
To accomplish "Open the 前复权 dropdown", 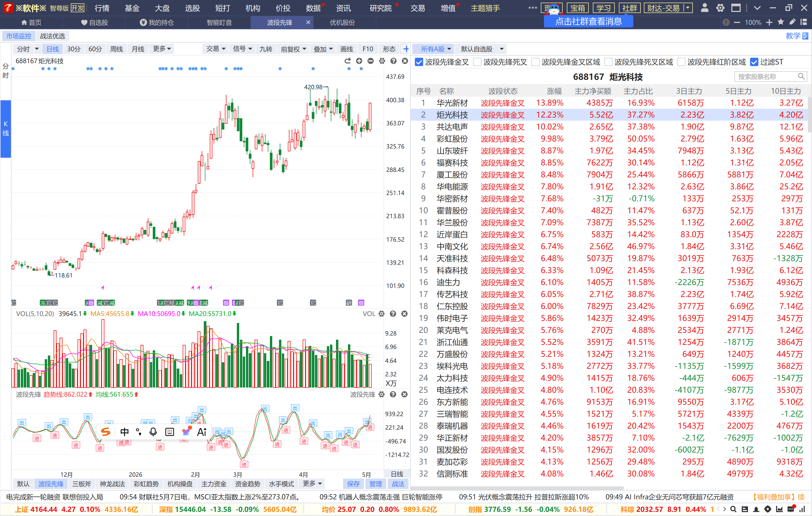I will point(293,49).
